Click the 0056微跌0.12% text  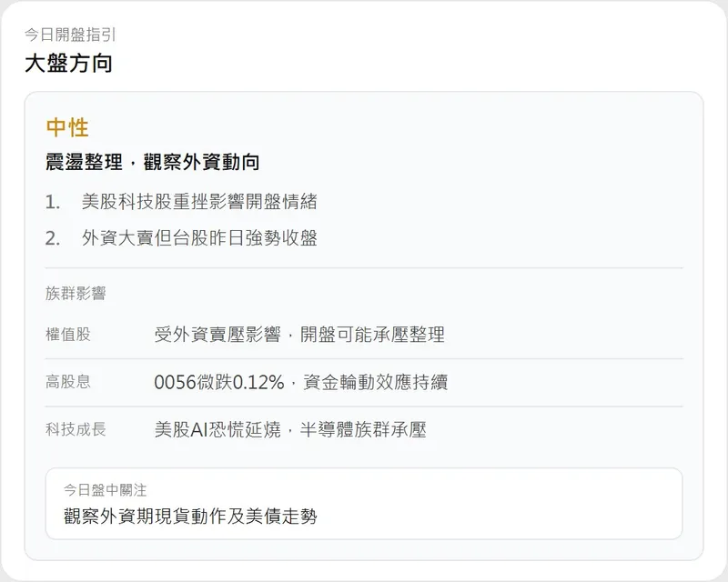tap(218, 383)
